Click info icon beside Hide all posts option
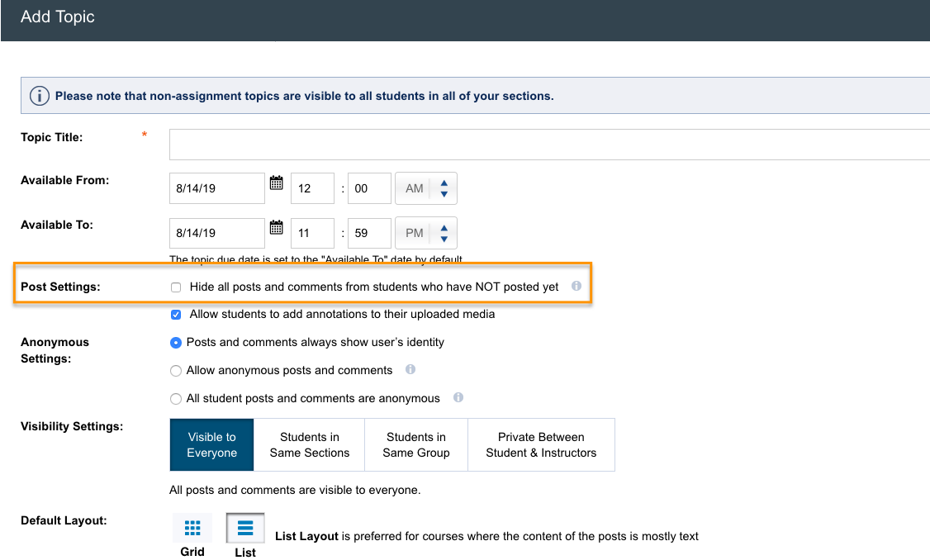This screenshot has width=930, height=560. (x=577, y=287)
